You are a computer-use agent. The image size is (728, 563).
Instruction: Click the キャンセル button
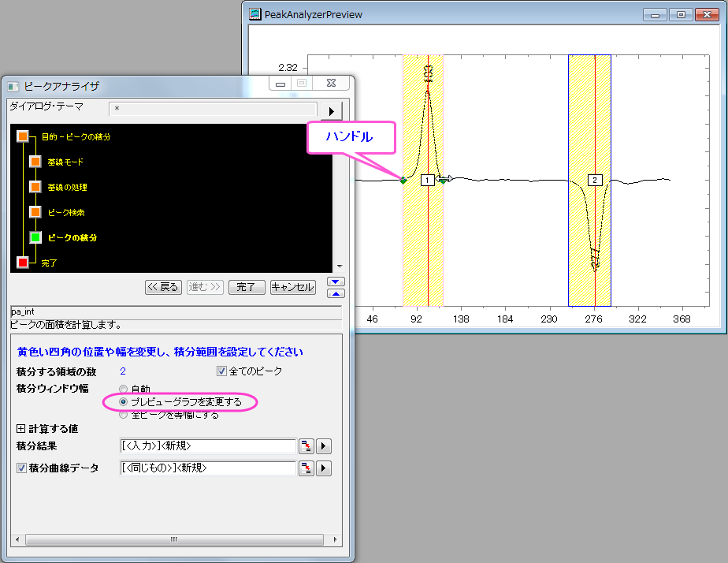293,287
